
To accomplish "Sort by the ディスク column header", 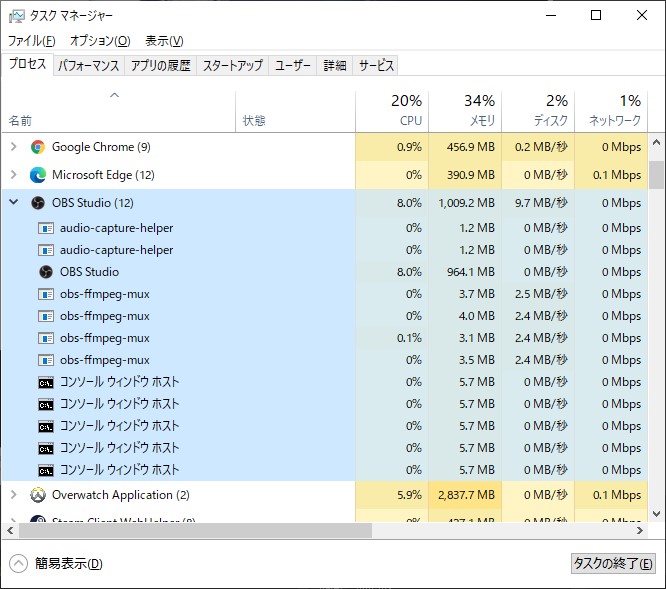I will coord(538,112).
